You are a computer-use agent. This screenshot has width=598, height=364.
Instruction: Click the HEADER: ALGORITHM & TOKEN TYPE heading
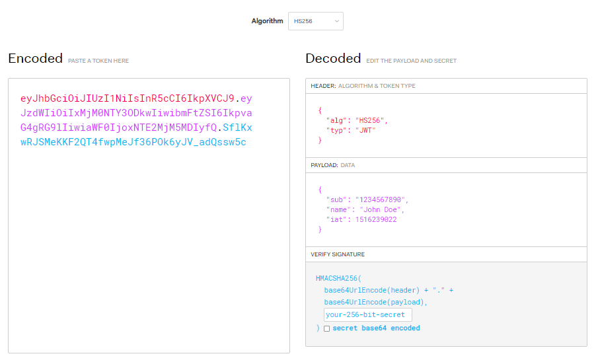363,86
